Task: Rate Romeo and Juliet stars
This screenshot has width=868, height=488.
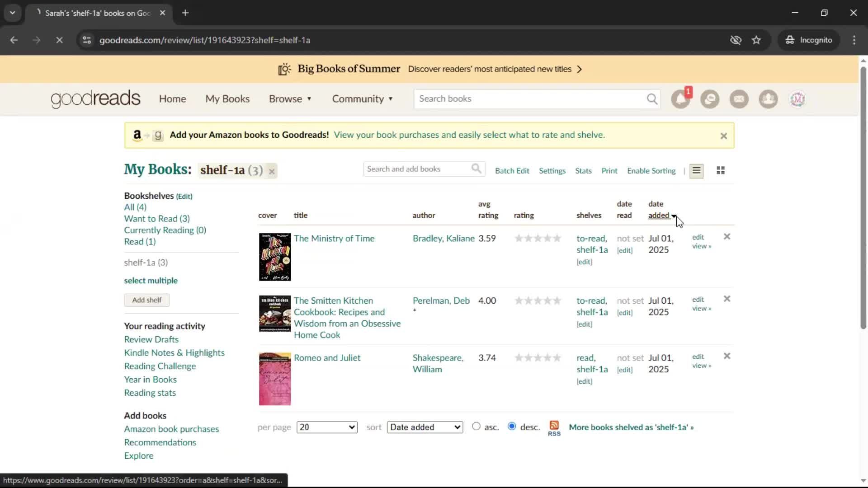Action: (538, 358)
